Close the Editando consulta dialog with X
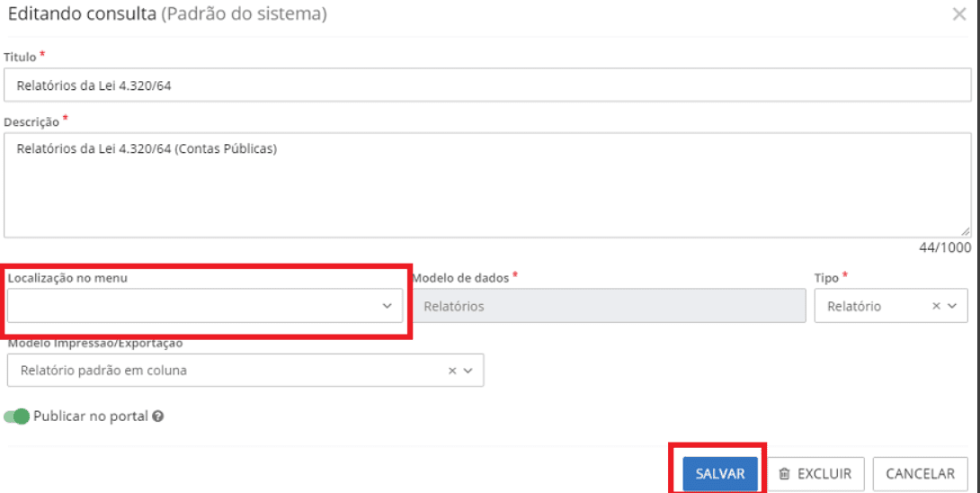Viewport: 980px width, 493px height. [959, 14]
